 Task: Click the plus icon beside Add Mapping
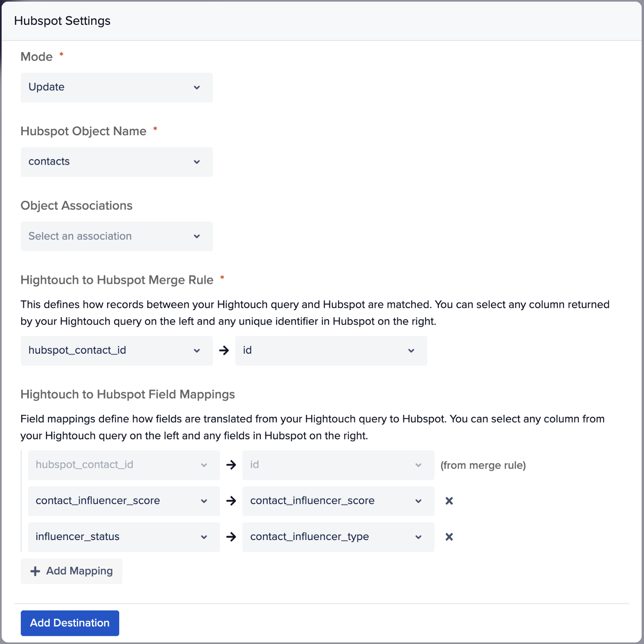pos(35,571)
